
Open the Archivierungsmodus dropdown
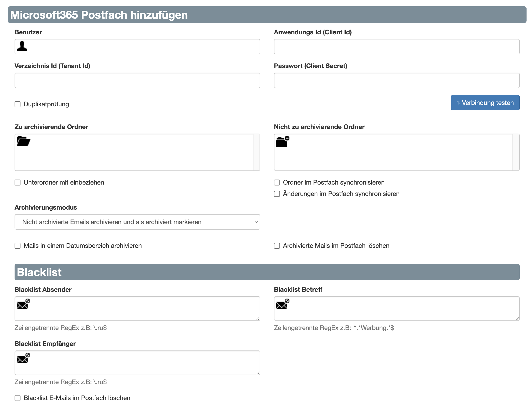pos(137,222)
